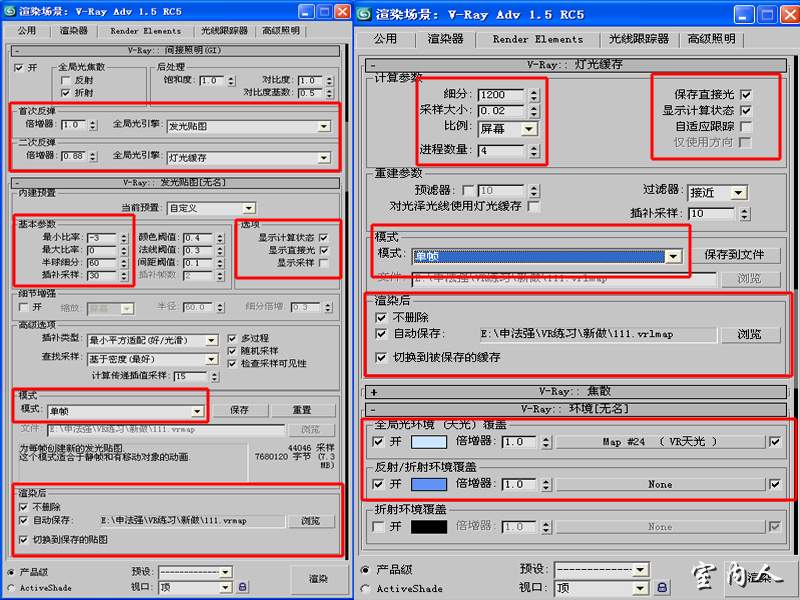Click the 3ds Max app icon in right title bar
Image resolution: width=800 pixels, height=600 pixels.
click(x=364, y=14)
